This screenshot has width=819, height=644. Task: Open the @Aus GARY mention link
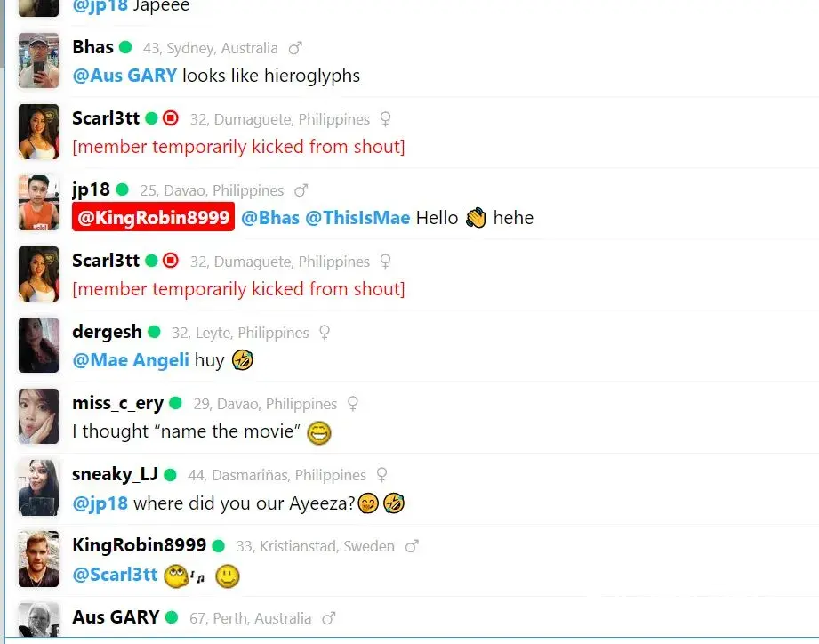tap(124, 76)
